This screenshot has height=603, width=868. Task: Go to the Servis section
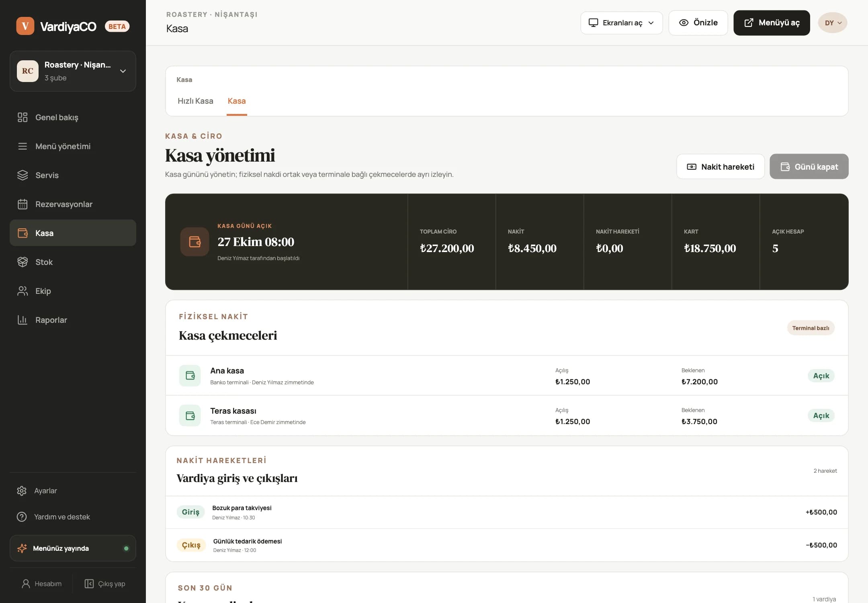click(73, 175)
